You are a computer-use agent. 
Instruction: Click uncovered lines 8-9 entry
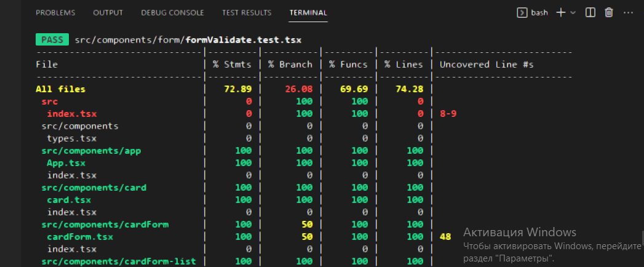pos(448,114)
